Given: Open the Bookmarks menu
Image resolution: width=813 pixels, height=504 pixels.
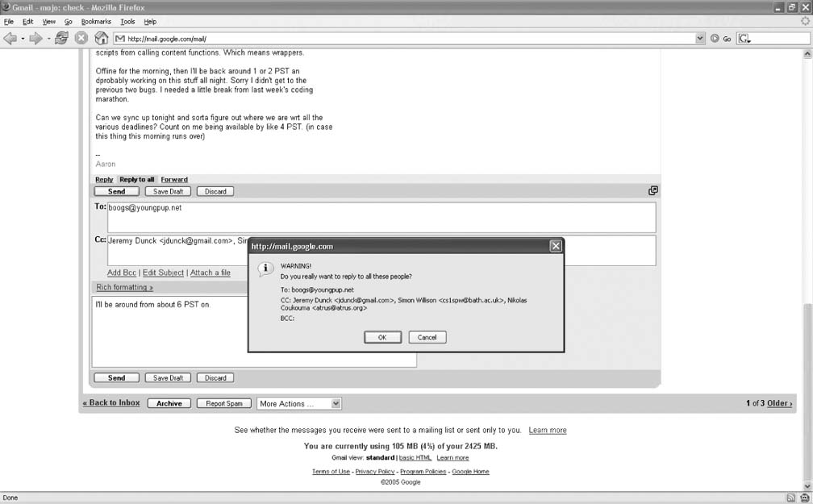Looking at the screenshot, I should (x=96, y=22).
